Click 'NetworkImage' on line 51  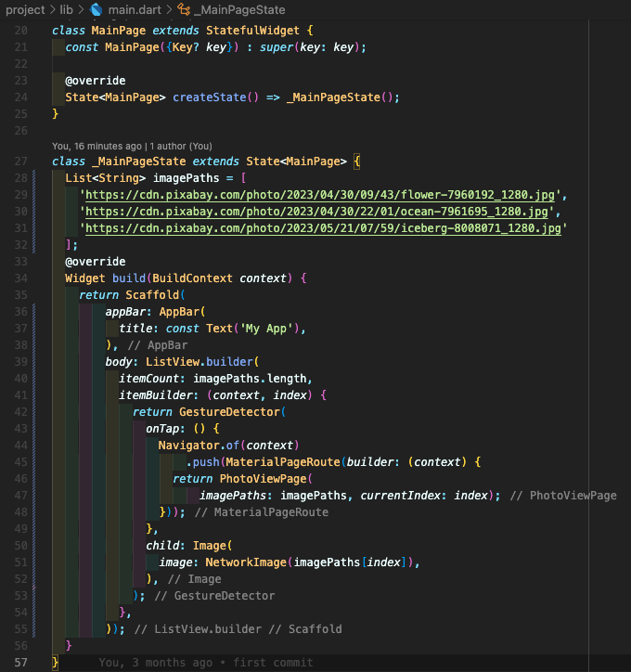[x=246, y=562]
